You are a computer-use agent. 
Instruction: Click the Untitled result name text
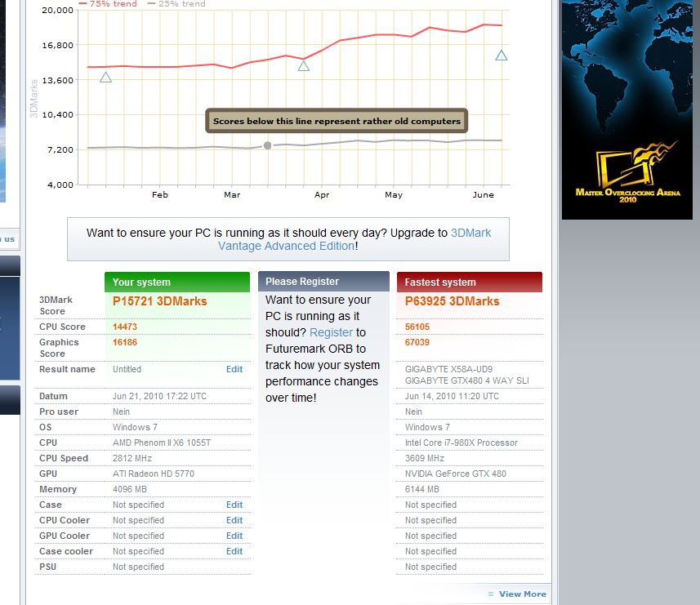coord(127,369)
